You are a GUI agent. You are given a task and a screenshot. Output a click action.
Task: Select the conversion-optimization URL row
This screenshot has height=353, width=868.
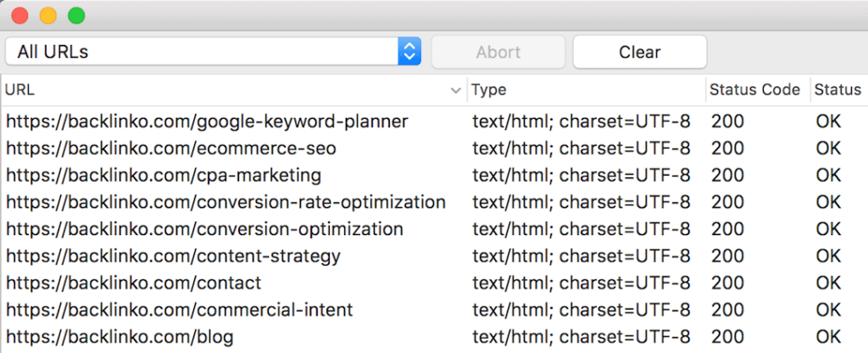434,229
